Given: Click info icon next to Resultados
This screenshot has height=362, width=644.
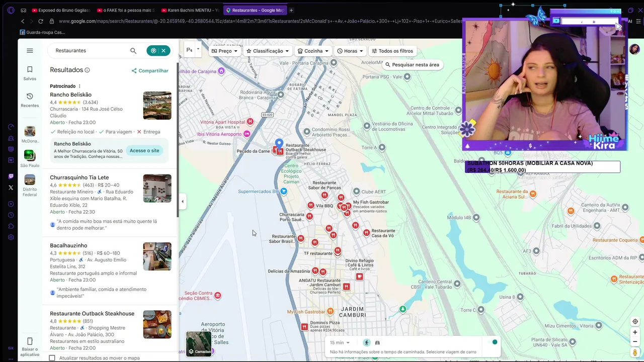Looking at the screenshot, I should click(87, 70).
